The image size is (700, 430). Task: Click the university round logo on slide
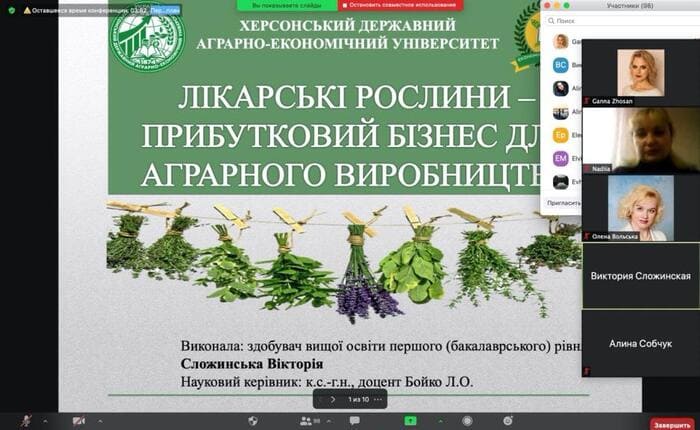[x=148, y=35]
